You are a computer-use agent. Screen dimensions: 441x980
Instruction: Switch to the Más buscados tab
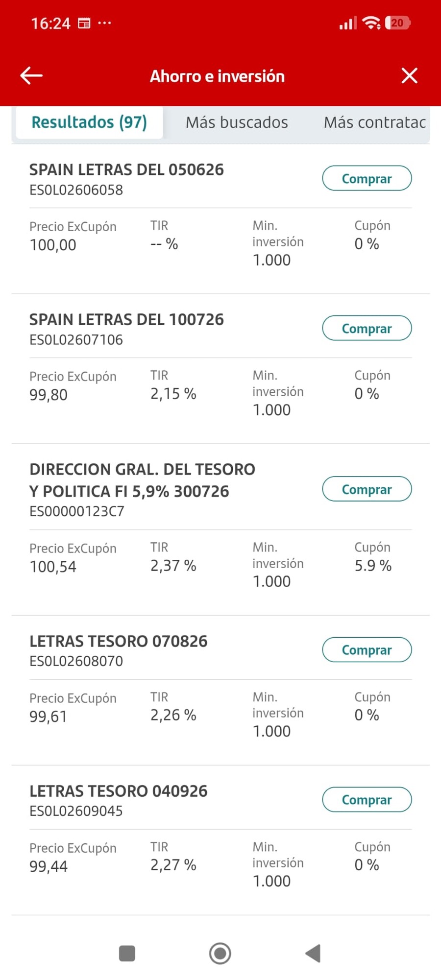tap(237, 122)
